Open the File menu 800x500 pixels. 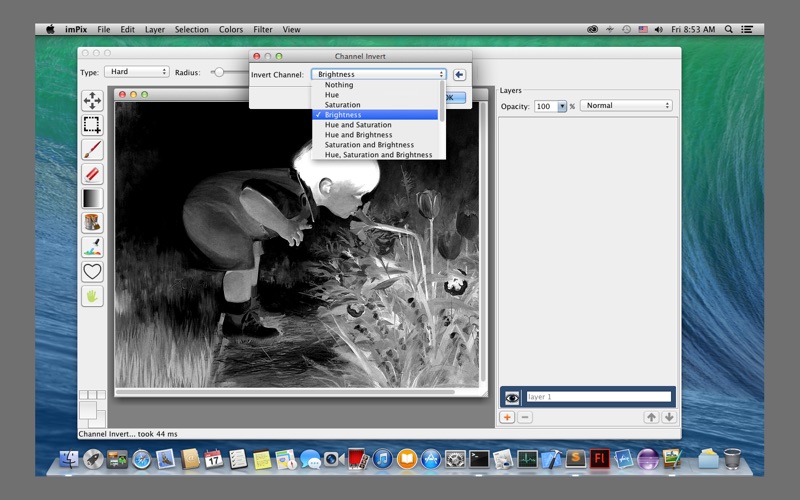(x=104, y=30)
